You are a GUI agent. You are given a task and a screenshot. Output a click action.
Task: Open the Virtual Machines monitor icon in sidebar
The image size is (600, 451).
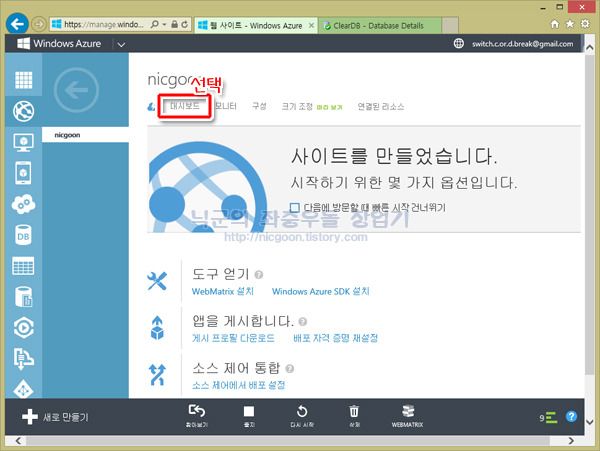[23, 142]
